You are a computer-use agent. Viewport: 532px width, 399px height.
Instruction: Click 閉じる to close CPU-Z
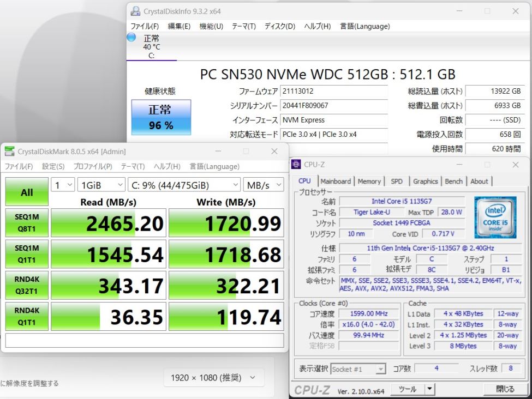505,389
